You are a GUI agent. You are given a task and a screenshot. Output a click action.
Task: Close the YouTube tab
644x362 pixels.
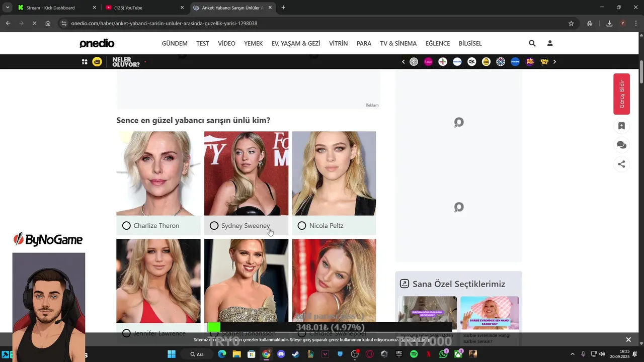182,8
